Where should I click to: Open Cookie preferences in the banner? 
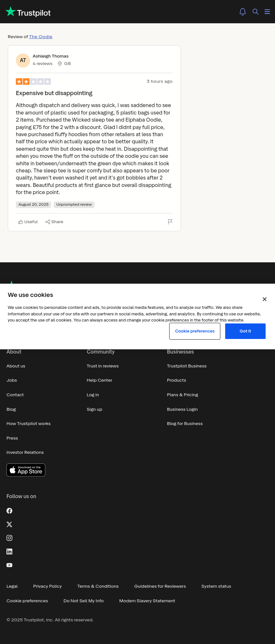pos(195,331)
